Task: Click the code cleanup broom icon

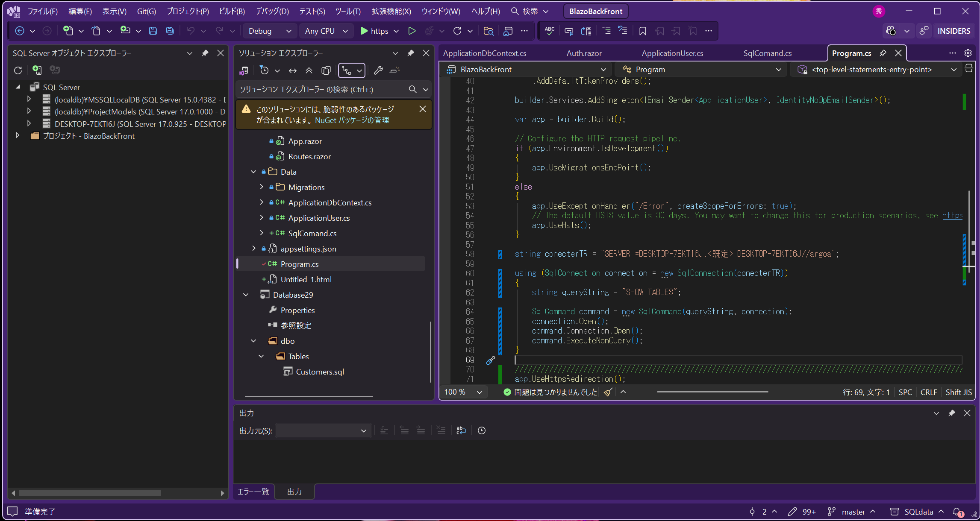Action: click(x=608, y=392)
